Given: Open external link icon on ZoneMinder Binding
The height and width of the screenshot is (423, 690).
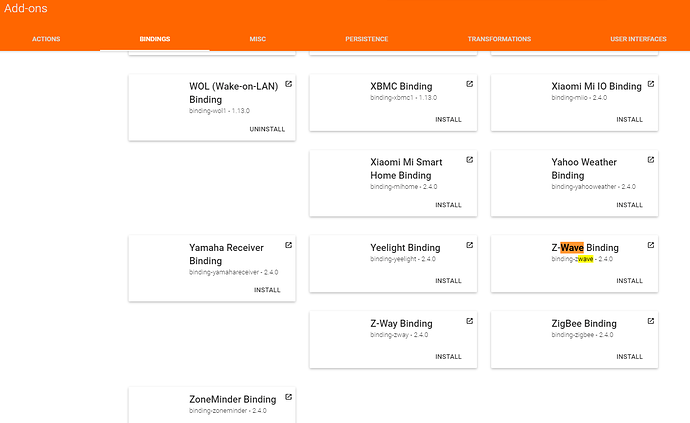Looking at the screenshot, I should tap(288, 397).
